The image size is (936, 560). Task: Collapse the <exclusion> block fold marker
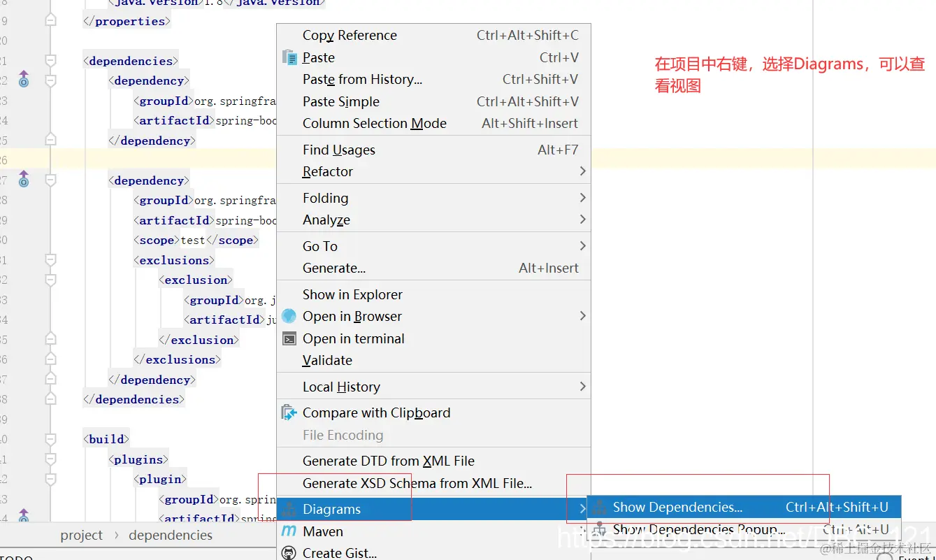coord(50,280)
